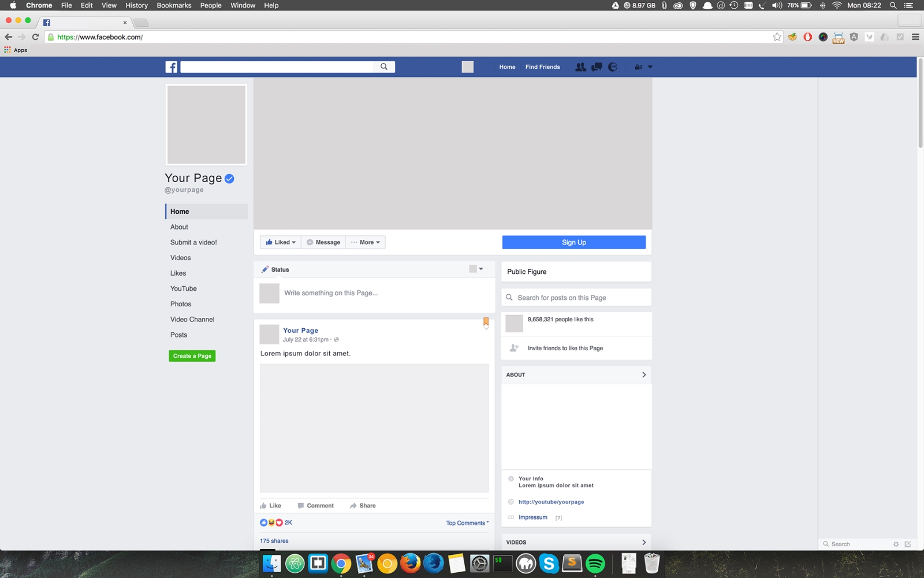The image size is (924, 578).
Task: Open Spotify from the dock
Action: (x=595, y=563)
